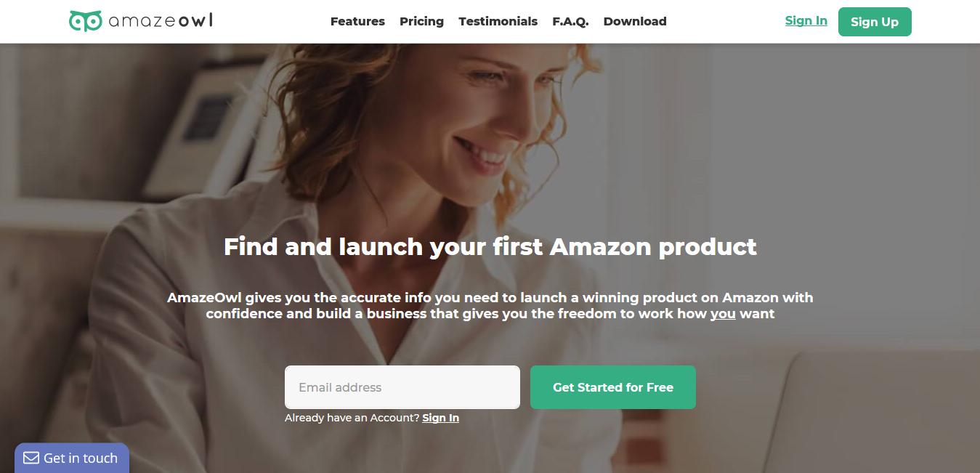Click the Get Started for Free button
Image resolution: width=980 pixels, height=473 pixels.
click(x=613, y=387)
